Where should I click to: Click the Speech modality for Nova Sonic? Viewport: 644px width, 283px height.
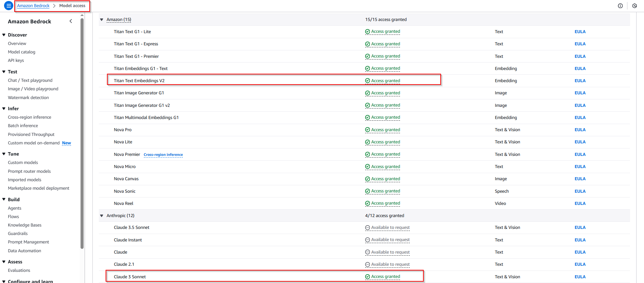click(x=502, y=191)
